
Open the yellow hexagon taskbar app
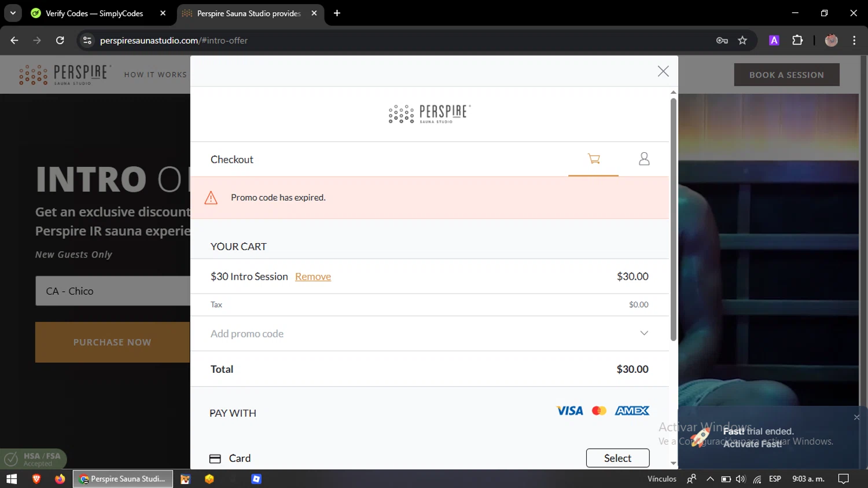(209, 479)
